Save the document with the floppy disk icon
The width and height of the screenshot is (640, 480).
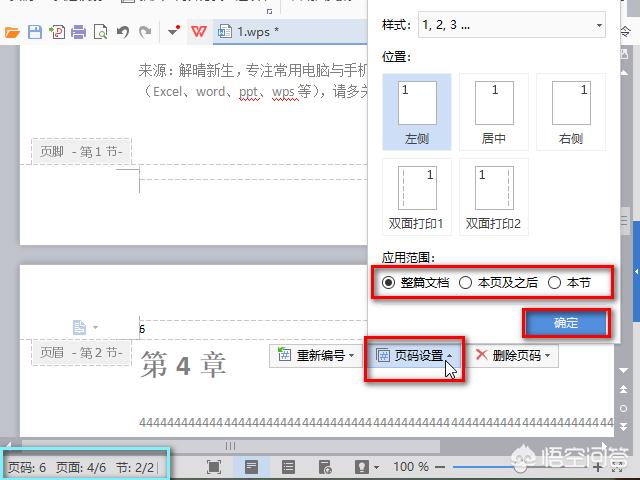coord(35,32)
